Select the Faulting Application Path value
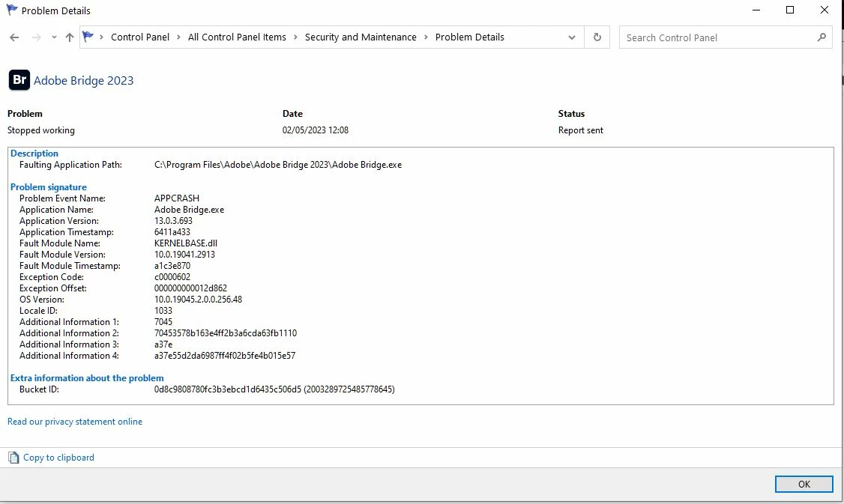 (x=278, y=165)
